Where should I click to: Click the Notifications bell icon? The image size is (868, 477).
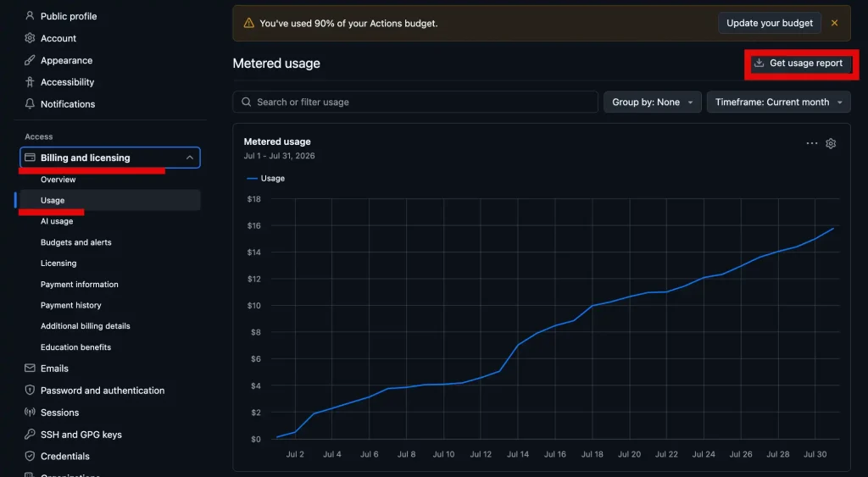click(30, 103)
